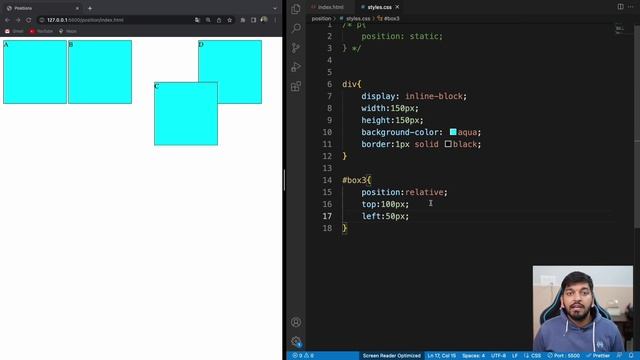Open editor More Actions ellipsis menu
This screenshot has height=360, width=640.
tap(631, 7)
